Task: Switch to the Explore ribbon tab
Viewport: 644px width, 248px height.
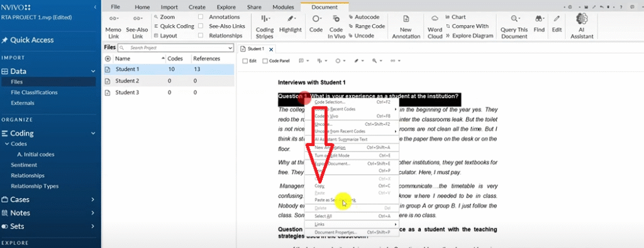Action: pos(226,7)
